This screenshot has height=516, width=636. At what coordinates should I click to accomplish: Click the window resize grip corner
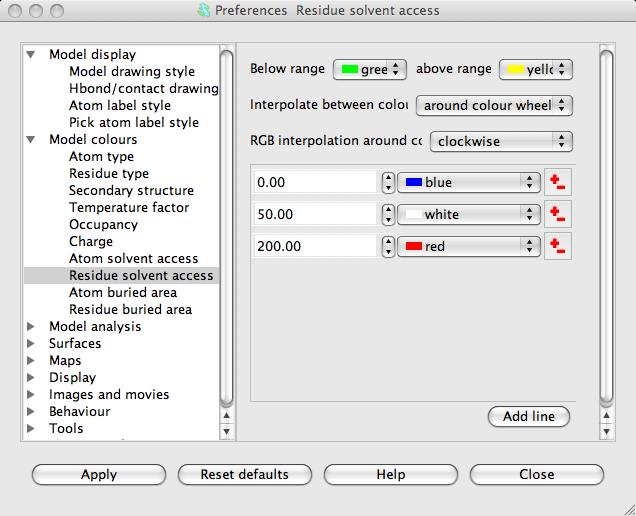630,510
